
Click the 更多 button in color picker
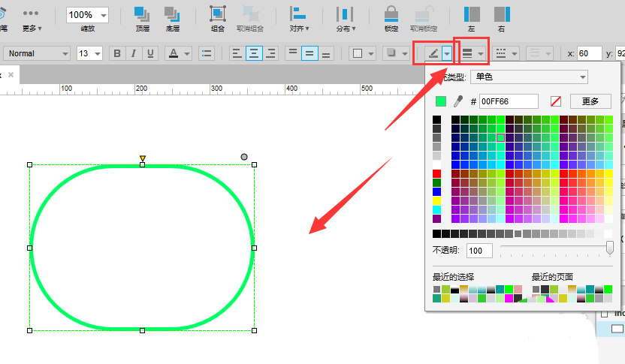tap(590, 101)
